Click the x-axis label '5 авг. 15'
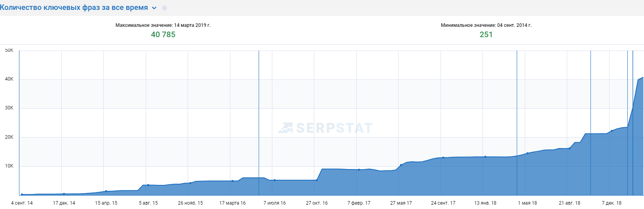 tap(148, 203)
